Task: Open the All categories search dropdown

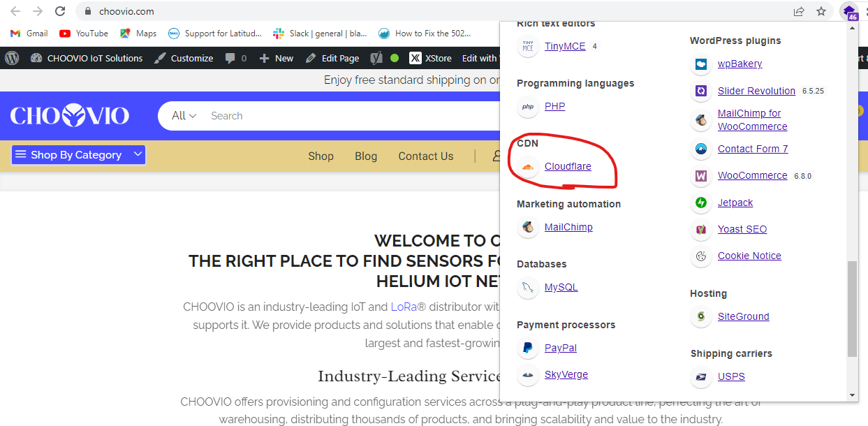Action: [x=184, y=115]
